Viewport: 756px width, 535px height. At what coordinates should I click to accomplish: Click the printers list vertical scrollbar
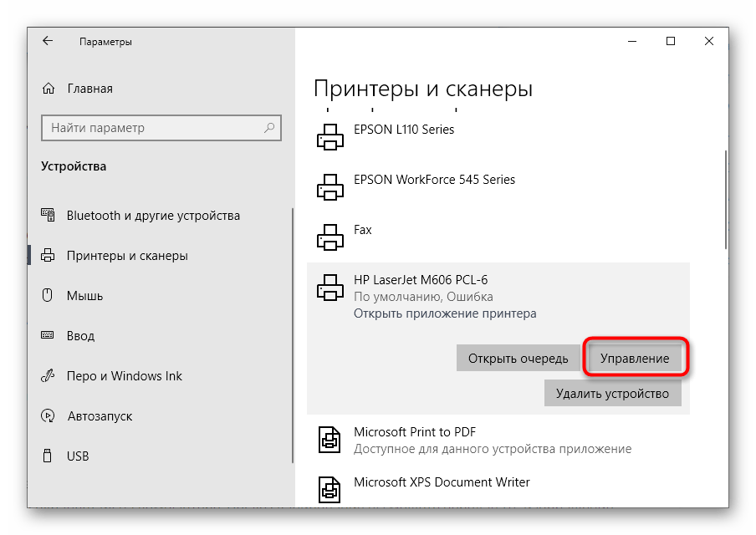tap(723, 199)
